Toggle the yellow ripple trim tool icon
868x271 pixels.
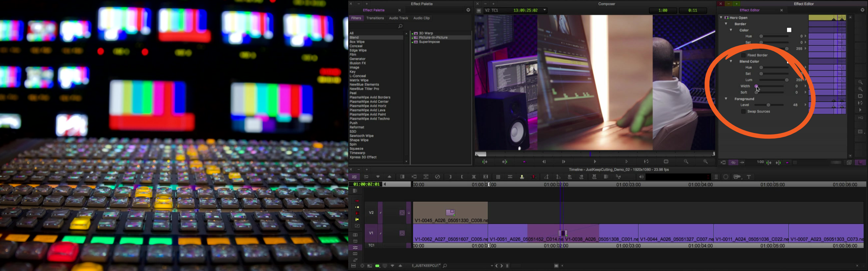tap(357, 220)
